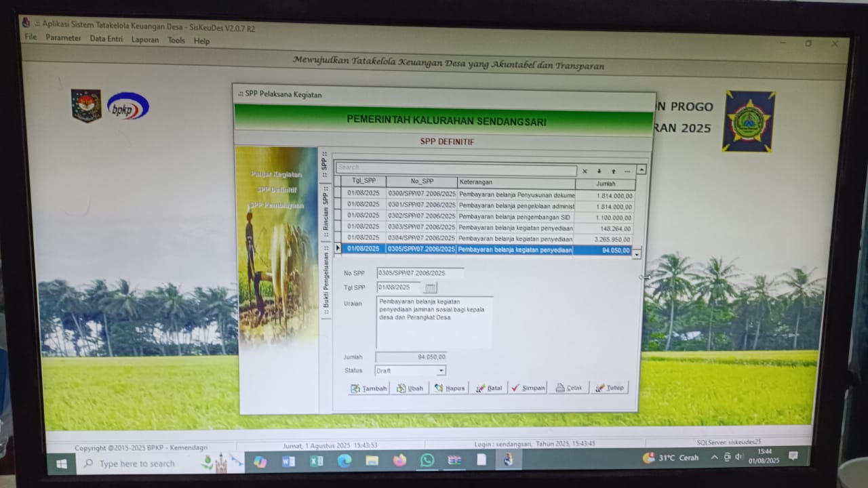Screen dimensions: 868x488
Task: Open File Explorer from the taskbar
Action: pos(372,461)
